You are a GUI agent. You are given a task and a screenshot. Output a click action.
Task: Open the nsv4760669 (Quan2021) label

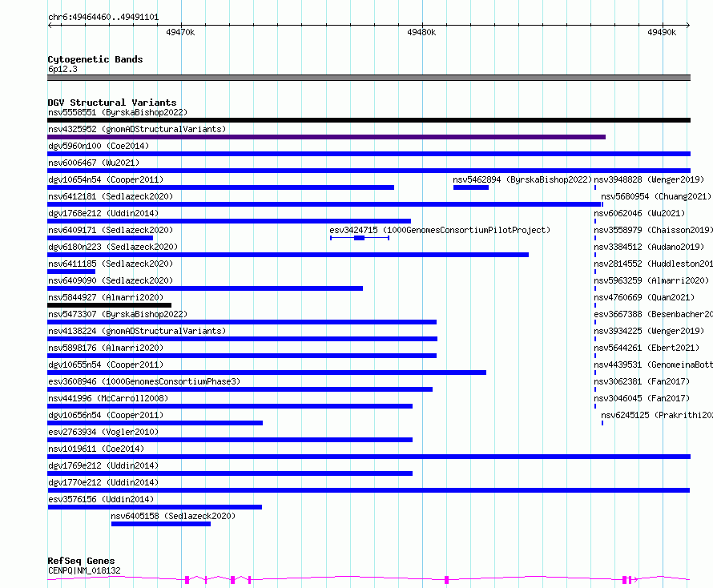[x=644, y=297]
